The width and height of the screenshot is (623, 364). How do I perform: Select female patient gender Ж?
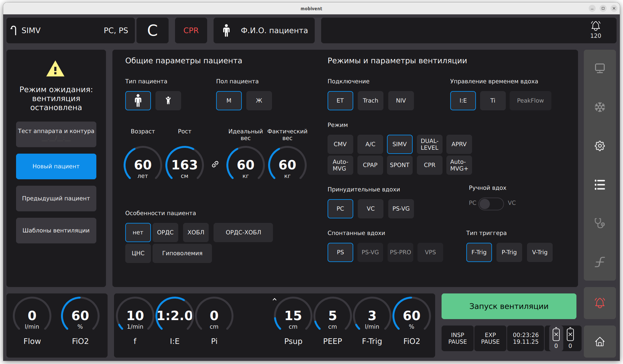pos(259,101)
